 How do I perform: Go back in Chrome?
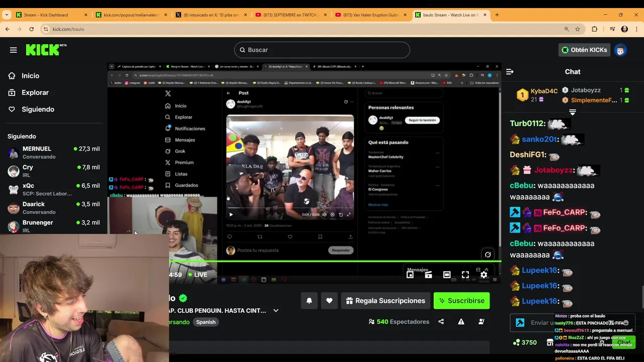[x=8, y=29]
